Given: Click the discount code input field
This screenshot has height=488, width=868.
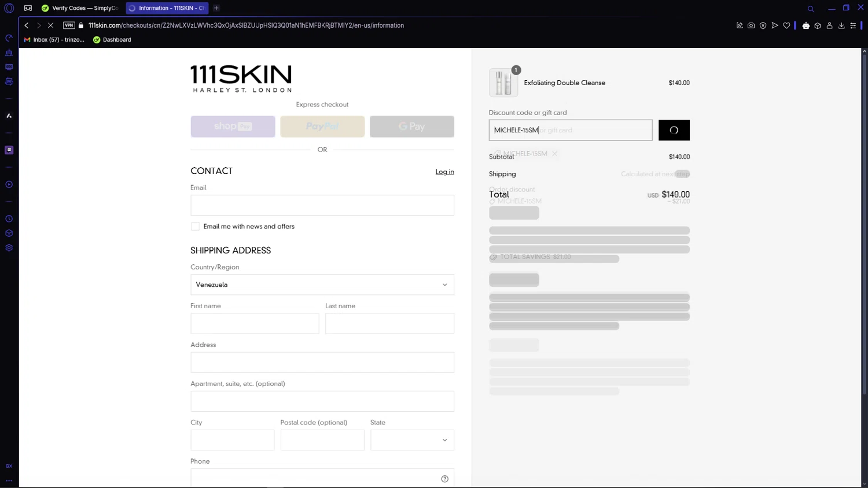Looking at the screenshot, I should coord(571,130).
